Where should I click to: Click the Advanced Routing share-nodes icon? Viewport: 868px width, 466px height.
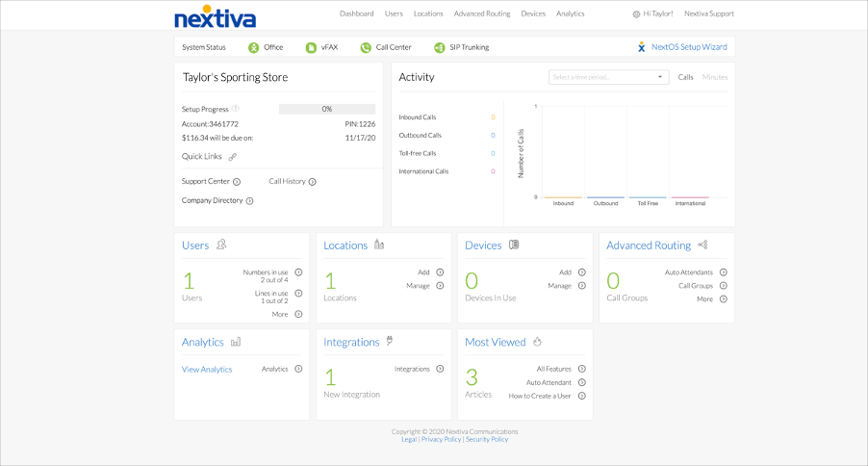pos(703,245)
